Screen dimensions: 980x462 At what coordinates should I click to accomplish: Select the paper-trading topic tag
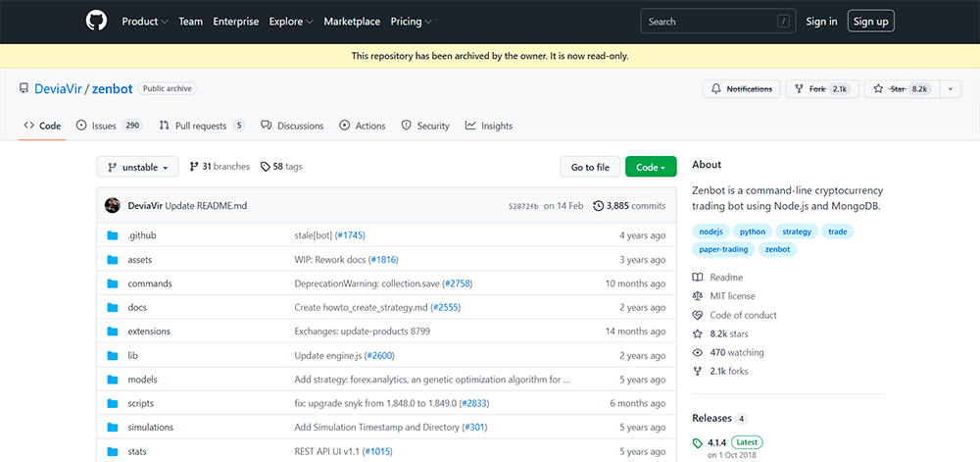[x=723, y=249]
